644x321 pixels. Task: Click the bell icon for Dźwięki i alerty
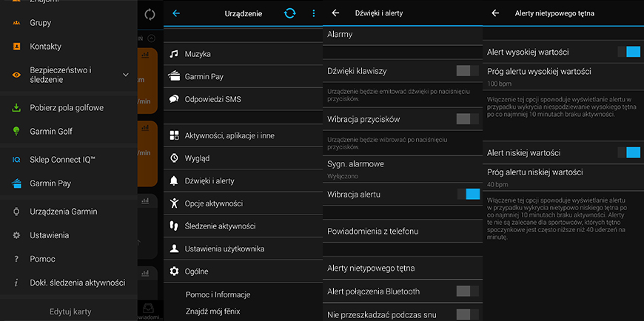[174, 180]
